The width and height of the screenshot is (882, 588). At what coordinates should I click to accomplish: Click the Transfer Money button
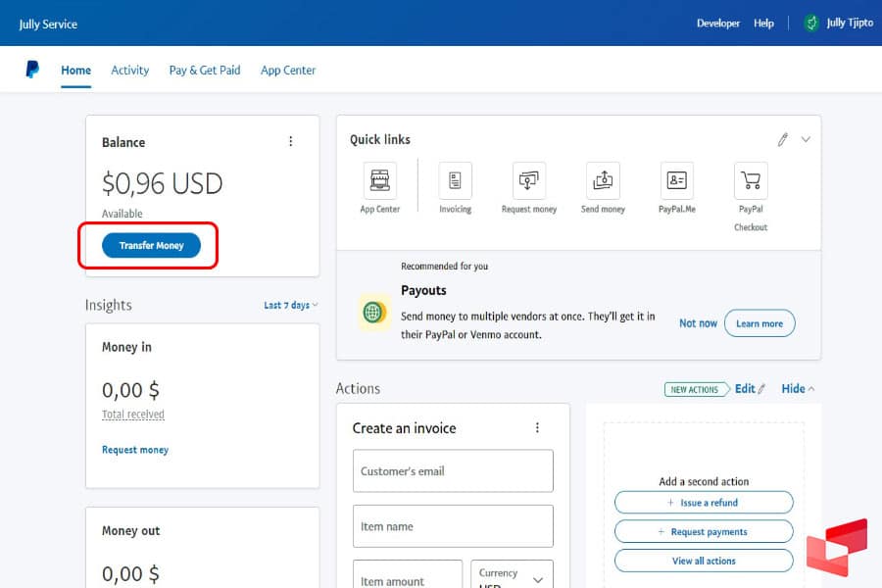[151, 245]
